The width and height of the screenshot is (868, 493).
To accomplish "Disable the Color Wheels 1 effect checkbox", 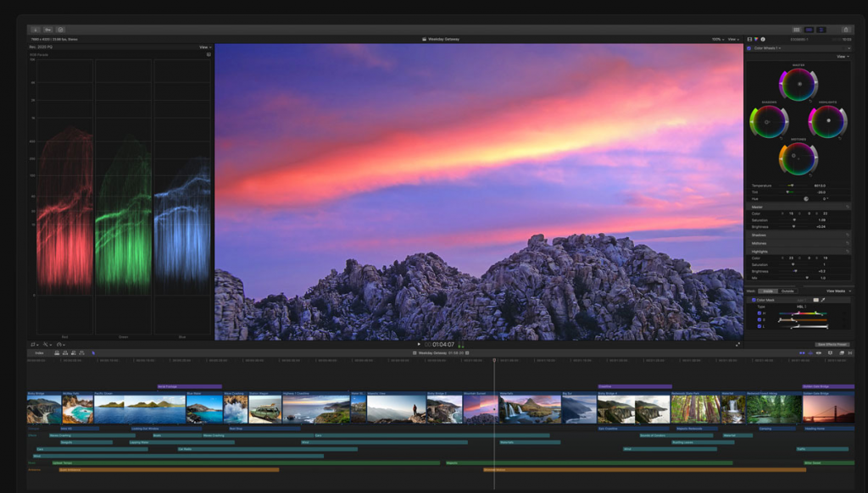I will [748, 48].
